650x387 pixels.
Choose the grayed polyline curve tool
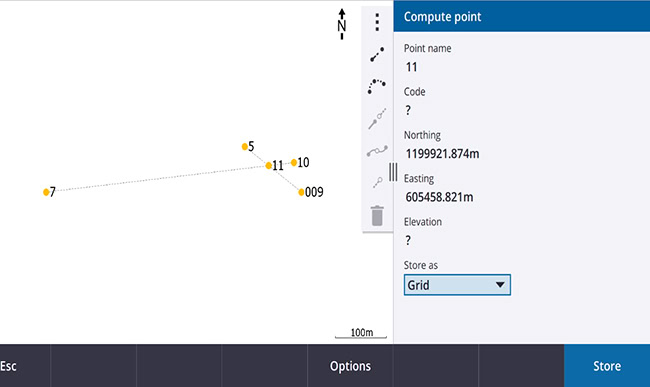pos(377,151)
